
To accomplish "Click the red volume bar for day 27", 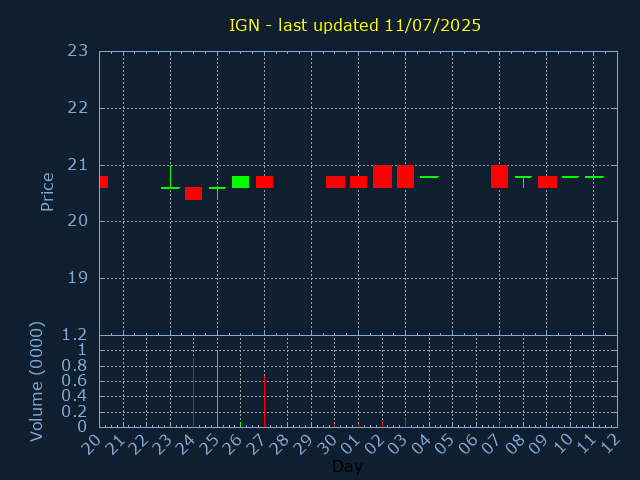I will 264,401.
